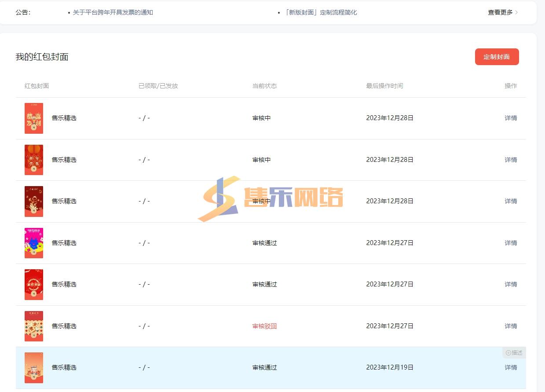Select the 新年快乐 lantern cover thumbnail
This screenshot has height=392, width=545.
[x=34, y=160]
